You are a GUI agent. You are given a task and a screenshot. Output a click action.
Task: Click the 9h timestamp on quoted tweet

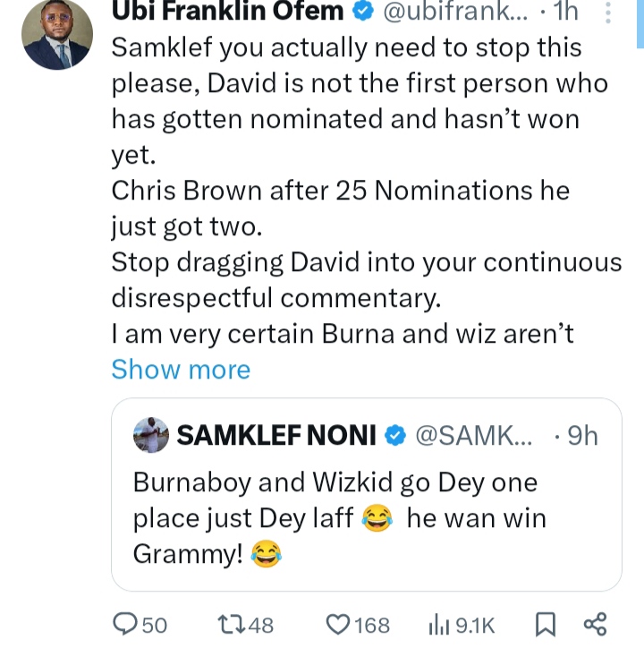(x=582, y=435)
